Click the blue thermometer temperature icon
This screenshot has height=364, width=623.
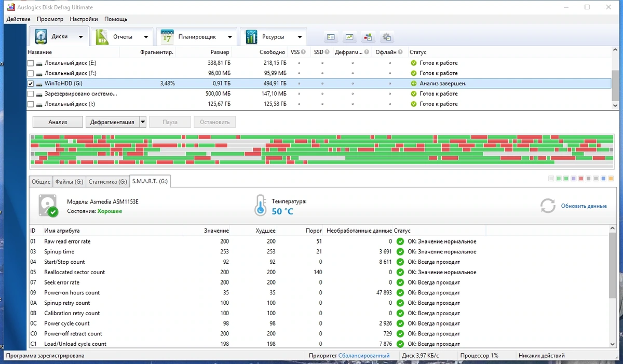260,206
